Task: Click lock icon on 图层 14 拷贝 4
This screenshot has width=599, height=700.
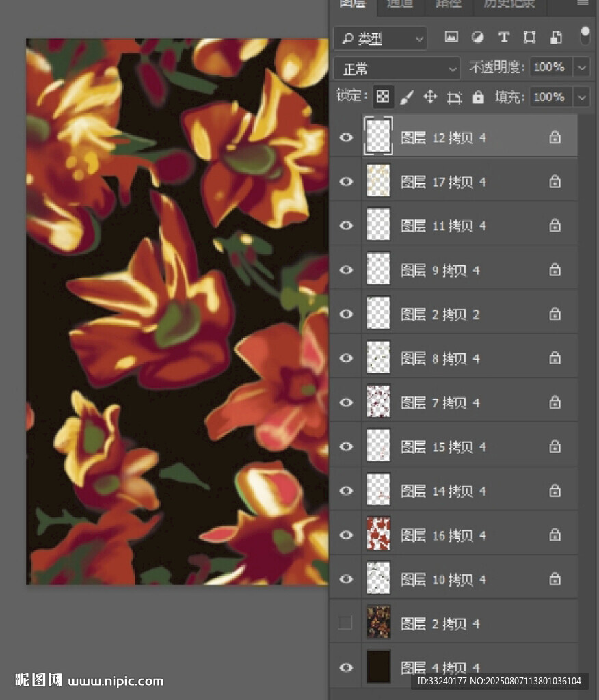Action: point(555,491)
